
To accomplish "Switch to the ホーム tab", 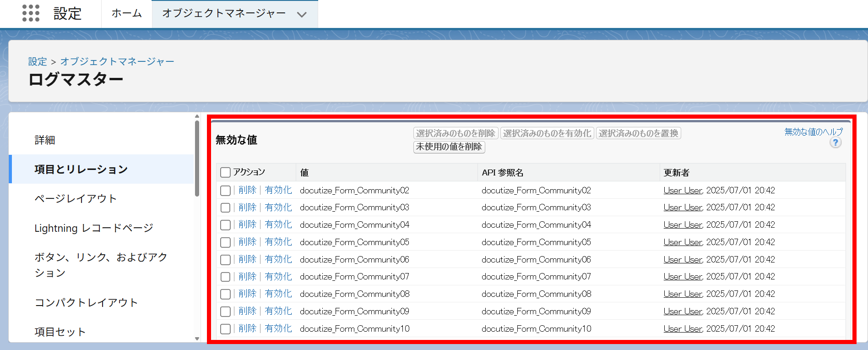I will (x=127, y=13).
